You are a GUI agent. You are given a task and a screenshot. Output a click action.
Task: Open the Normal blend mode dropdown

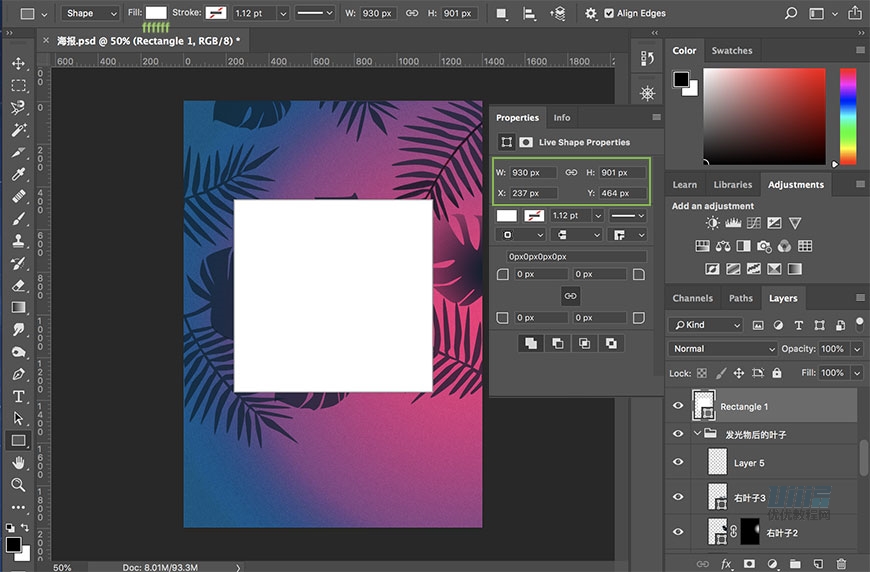[722, 349]
